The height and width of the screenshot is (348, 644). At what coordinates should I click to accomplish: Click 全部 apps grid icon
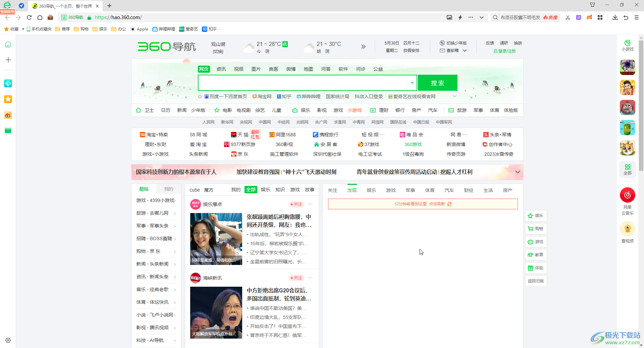[628, 169]
